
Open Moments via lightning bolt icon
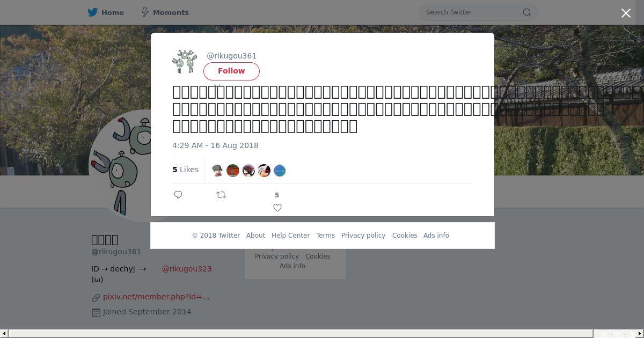pos(145,12)
